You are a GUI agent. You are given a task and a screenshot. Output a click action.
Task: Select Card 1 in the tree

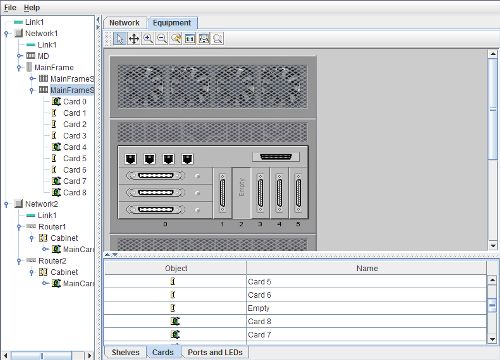click(75, 113)
